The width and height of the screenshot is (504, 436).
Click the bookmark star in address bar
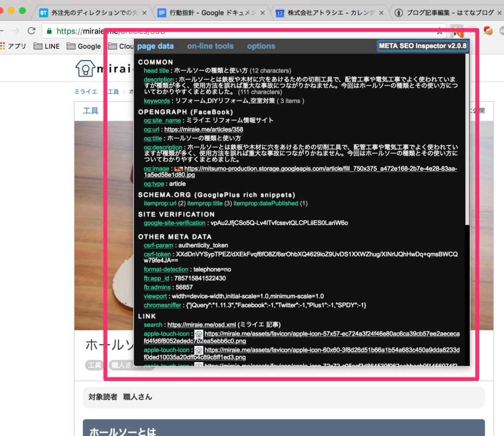440,31
